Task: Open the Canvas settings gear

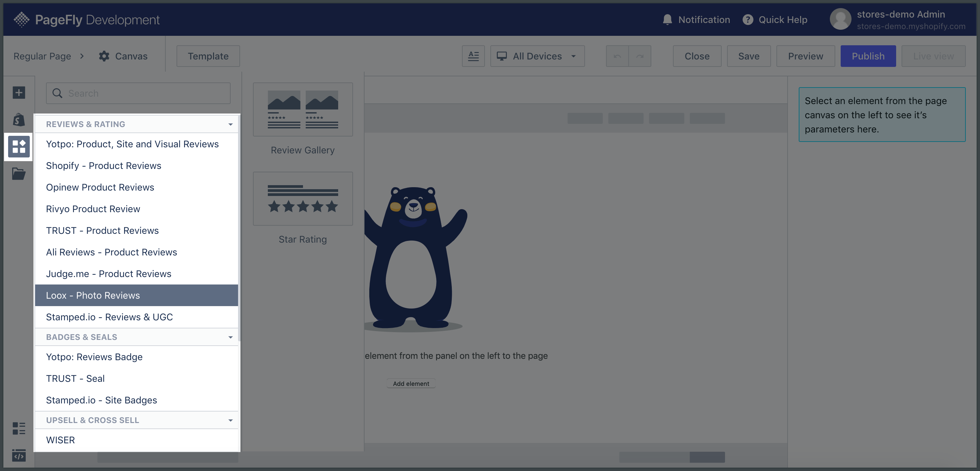Action: coord(104,56)
